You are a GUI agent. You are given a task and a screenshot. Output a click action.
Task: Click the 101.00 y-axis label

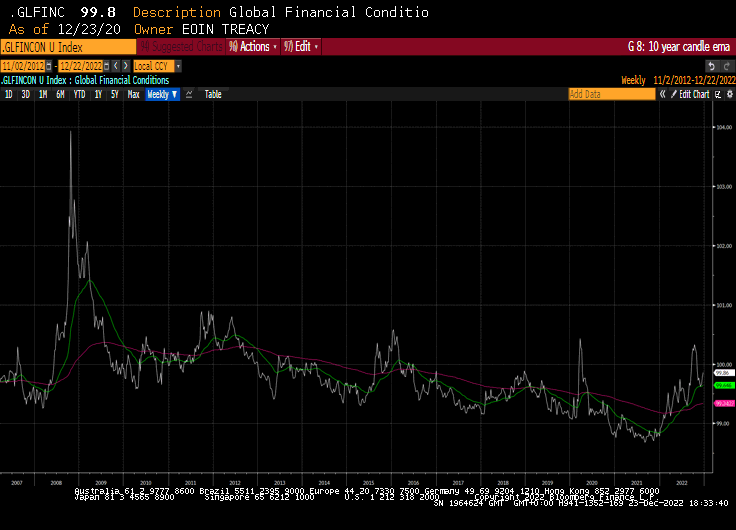(x=724, y=305)
